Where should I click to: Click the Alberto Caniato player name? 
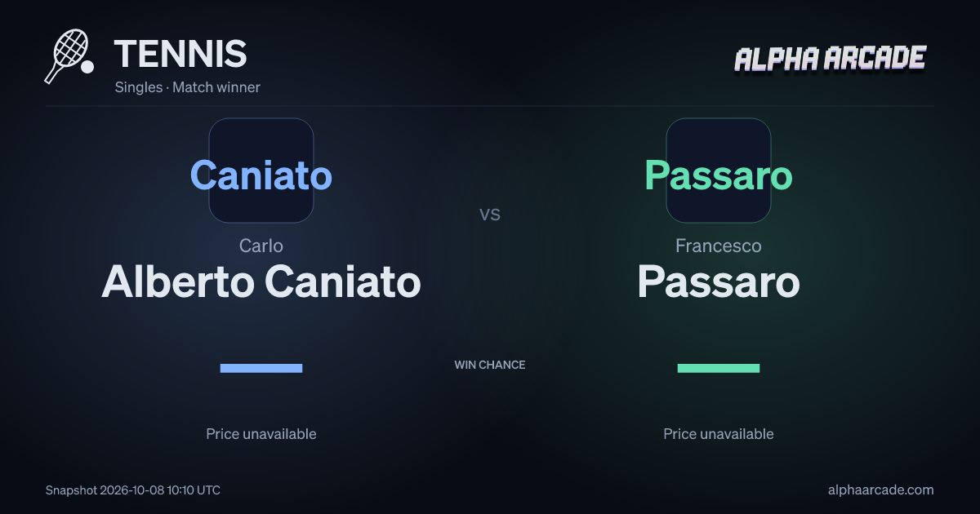click(x=261, y=282)
